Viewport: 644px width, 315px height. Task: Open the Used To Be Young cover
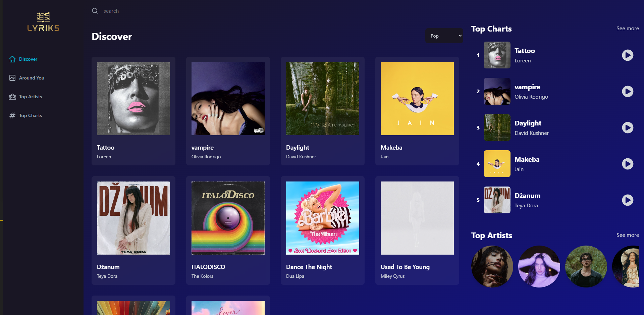(417, 218)
